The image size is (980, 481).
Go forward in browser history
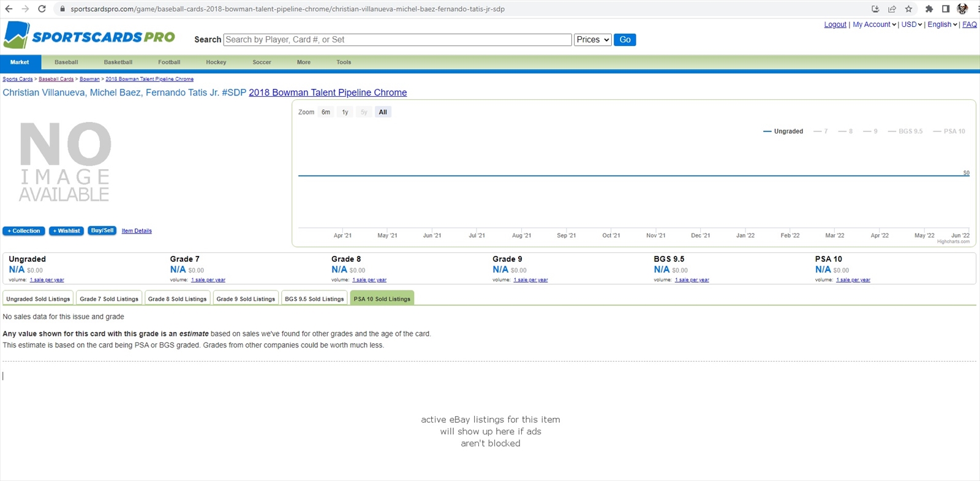click(25, 9)
